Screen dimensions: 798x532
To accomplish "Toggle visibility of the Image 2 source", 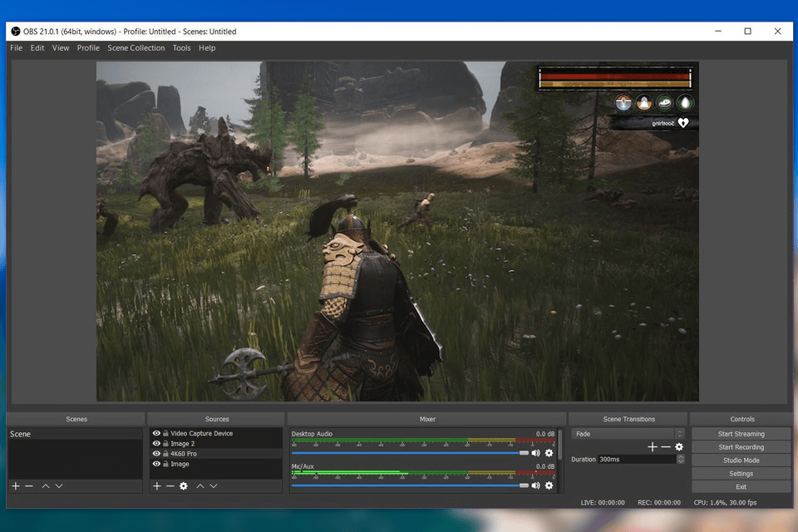I will point(157,443).
